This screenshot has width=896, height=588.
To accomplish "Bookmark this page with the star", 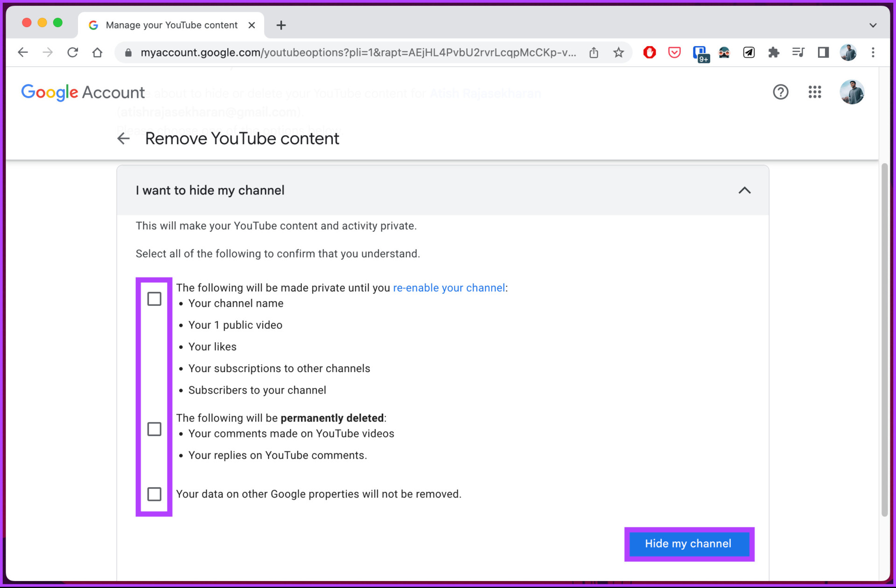I will pos(618,53).
